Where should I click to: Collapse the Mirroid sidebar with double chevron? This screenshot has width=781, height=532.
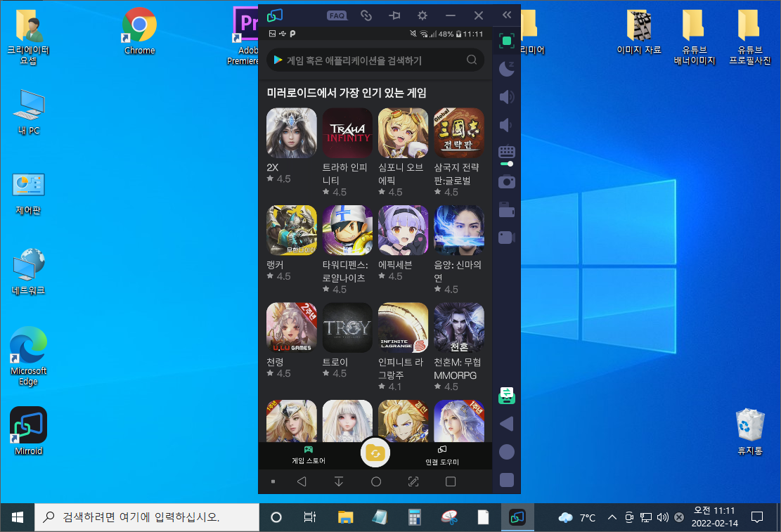click(x=507, y=15)
